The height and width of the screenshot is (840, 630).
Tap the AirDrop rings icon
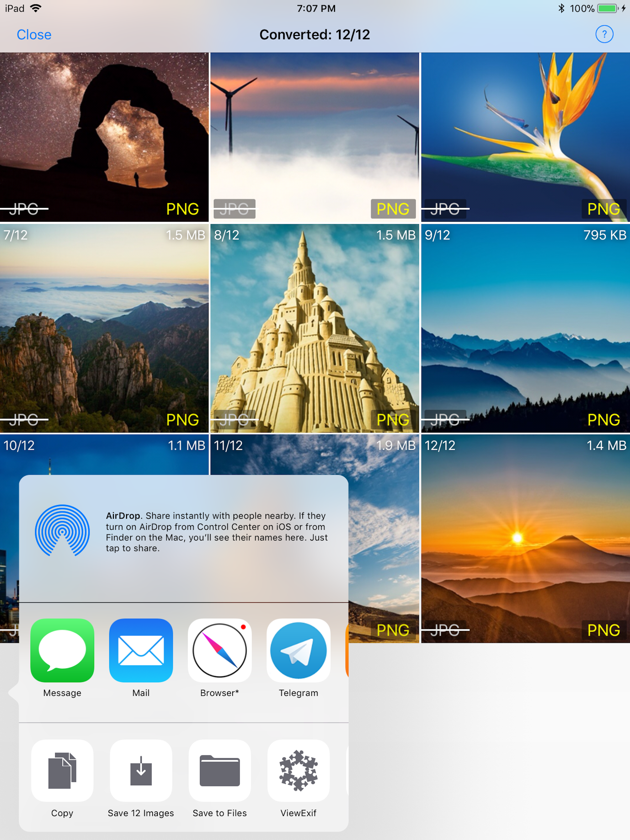[x=62, y=530]
